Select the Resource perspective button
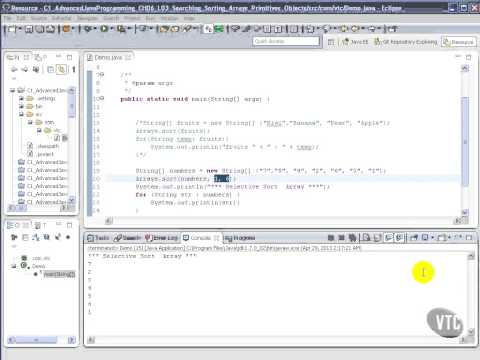This screenshot has height=360, width=480. [x=458, y=42]
